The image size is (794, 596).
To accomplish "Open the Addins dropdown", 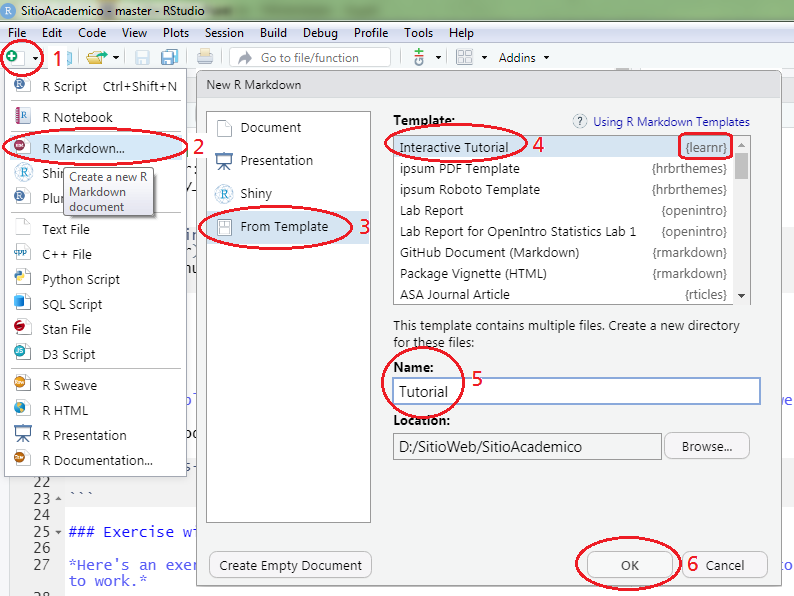I will (524, 58).
